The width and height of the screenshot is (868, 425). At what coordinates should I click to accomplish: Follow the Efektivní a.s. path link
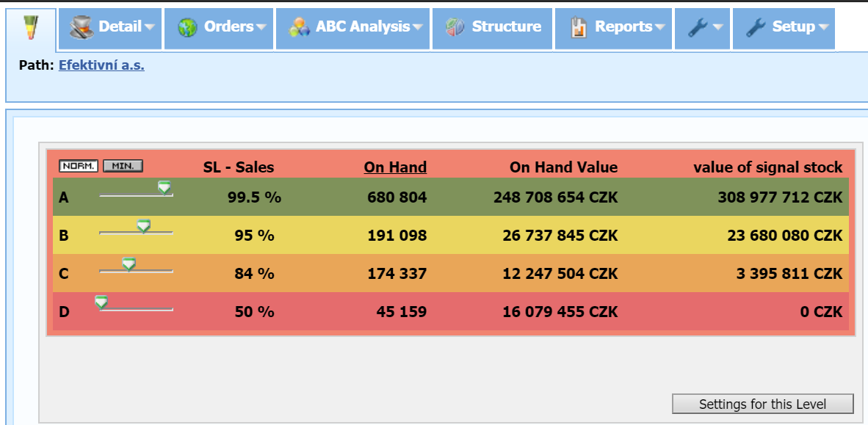click(x=101, y=65)
